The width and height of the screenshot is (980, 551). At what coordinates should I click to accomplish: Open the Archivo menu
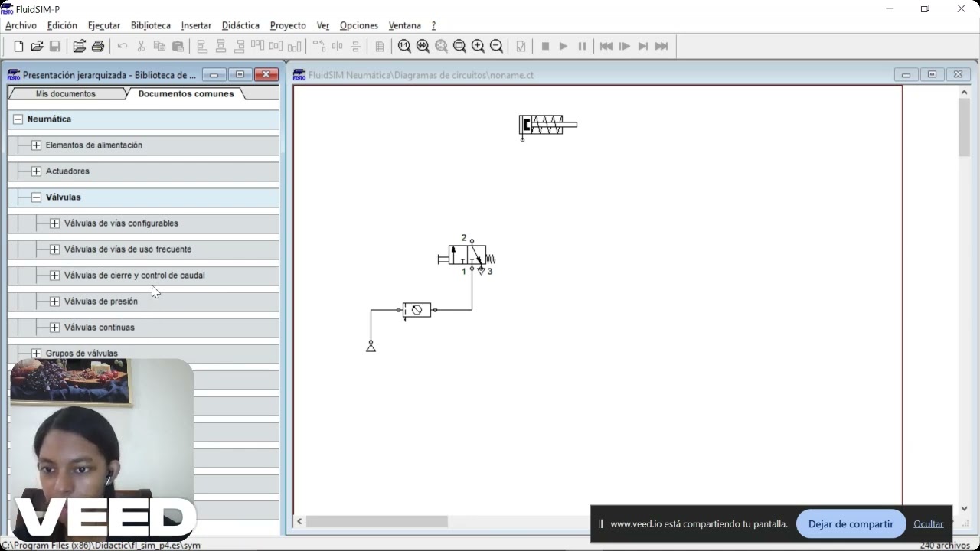[x=21, y=25]
